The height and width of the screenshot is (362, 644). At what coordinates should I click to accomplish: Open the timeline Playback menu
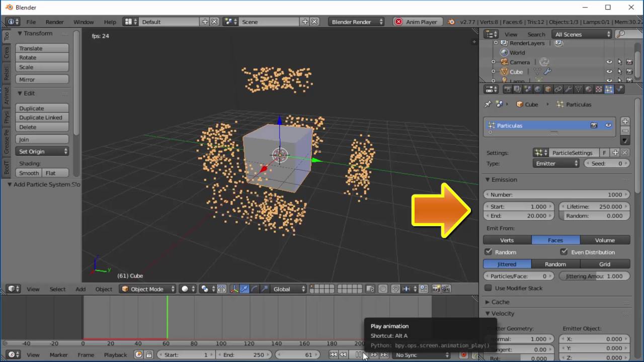click(115, 354)
